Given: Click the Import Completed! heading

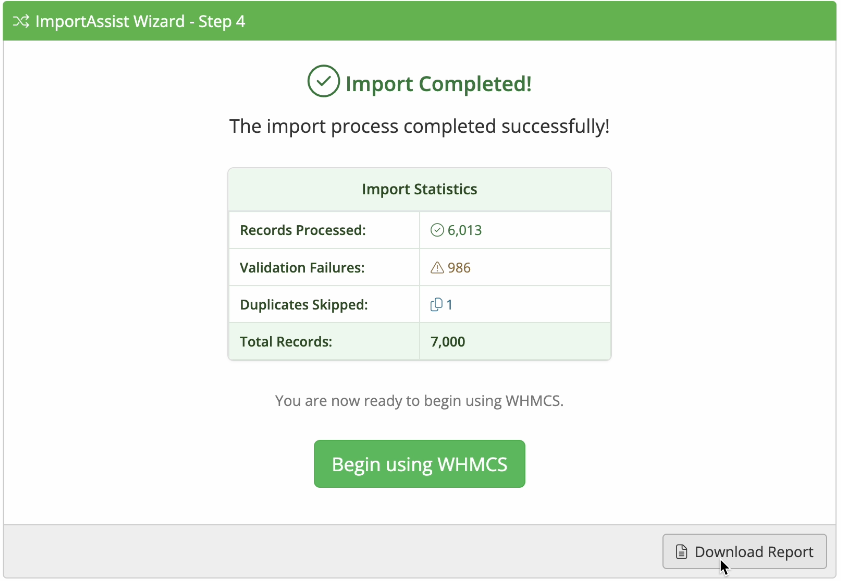Looking at the screenshot, I should pos(439,84).
